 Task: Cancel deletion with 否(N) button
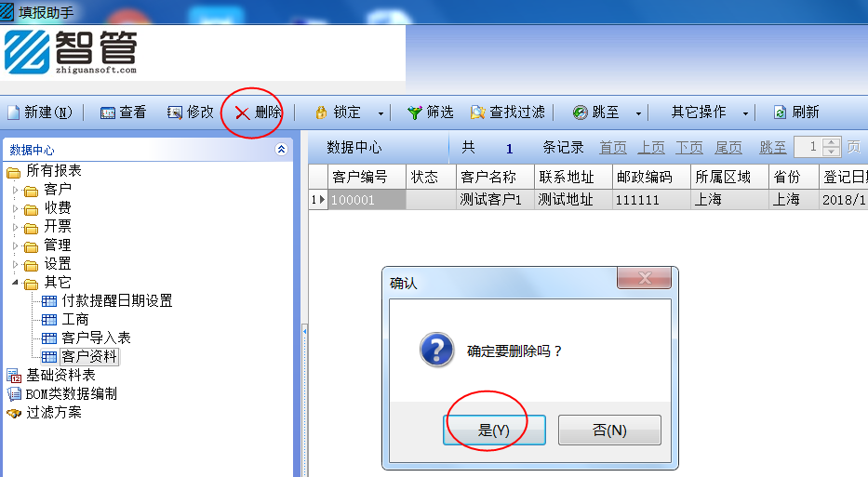pyautogui.click(x=609, y=430)
